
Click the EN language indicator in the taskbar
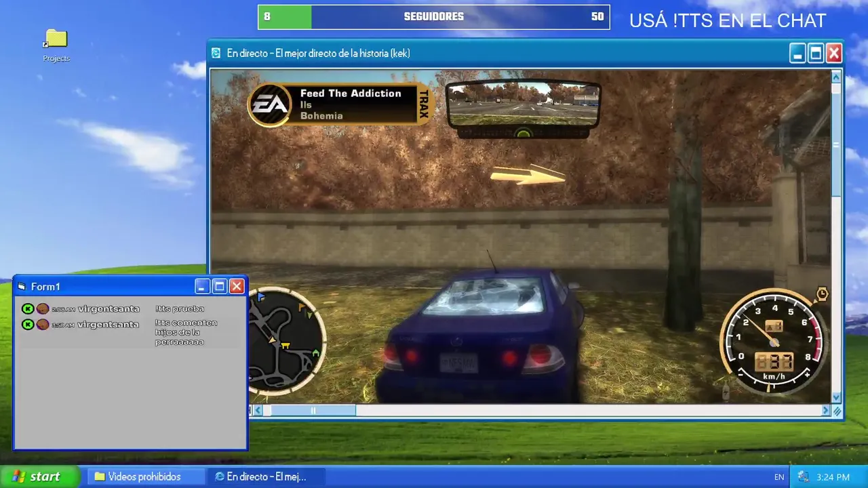tap(779, 477)
